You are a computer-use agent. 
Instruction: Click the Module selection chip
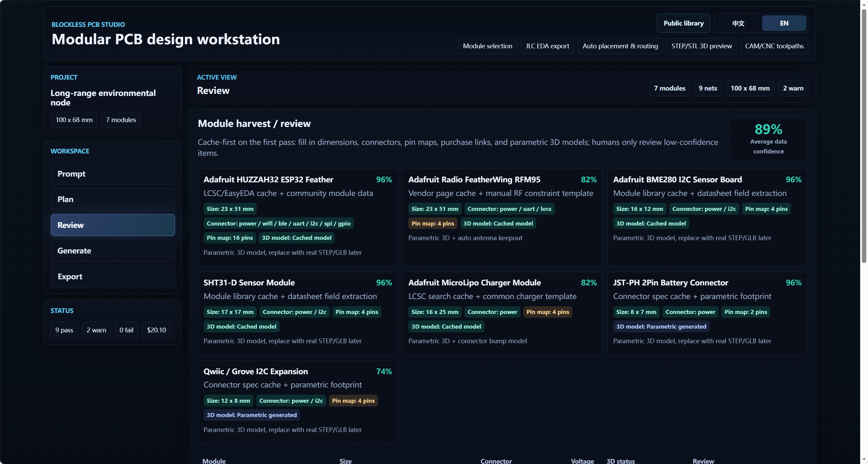click(x=487, y=46)
